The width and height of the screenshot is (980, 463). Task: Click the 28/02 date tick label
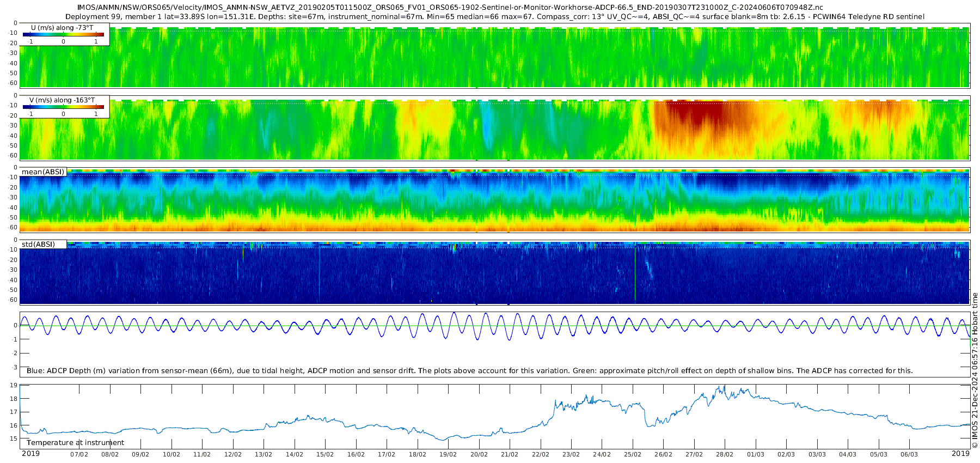pyautogui.click(x=725, y=454)
